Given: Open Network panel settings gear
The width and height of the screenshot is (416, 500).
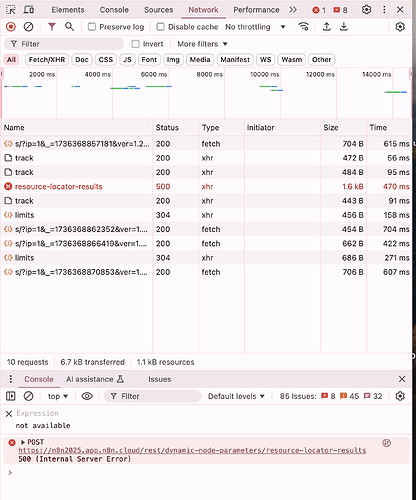Looking at the screenshot, I should [400, 27].
